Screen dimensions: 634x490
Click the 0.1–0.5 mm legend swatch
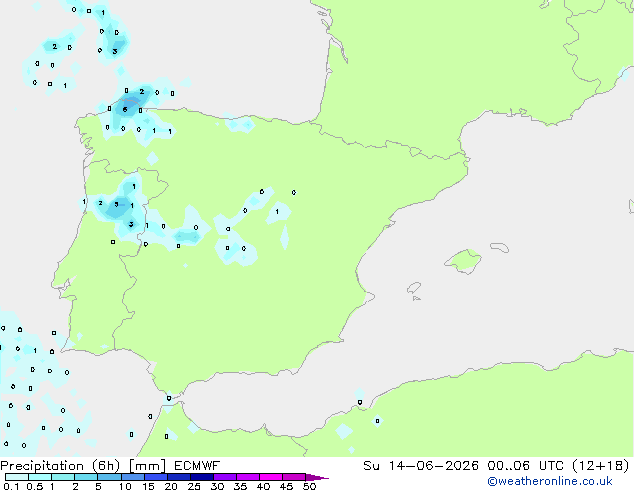pos(17,477)
